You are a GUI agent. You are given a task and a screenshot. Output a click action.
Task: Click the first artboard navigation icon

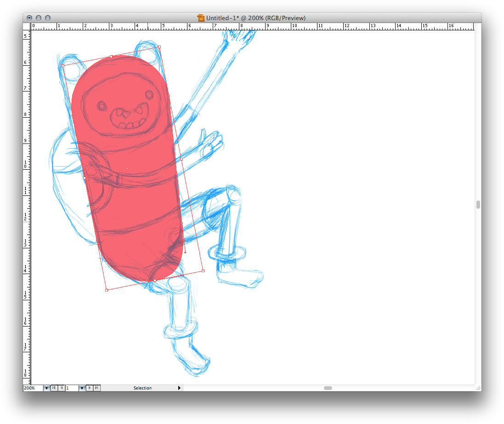(54, 388)
